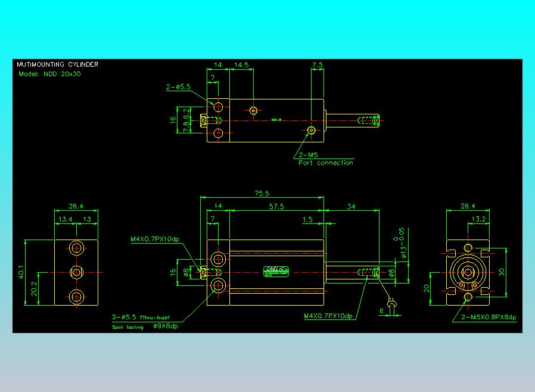The image size is (535, 392).
Task: Click the 14.5 port offset dimension in top view
Action: (241, 65)
